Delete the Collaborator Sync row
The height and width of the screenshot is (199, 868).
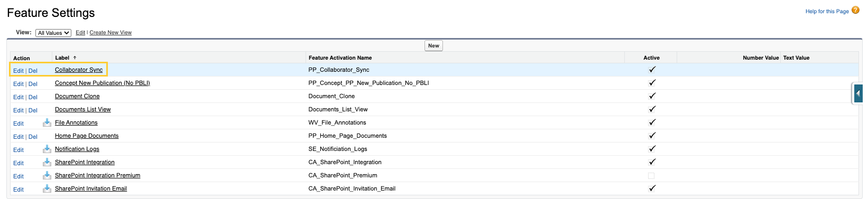pos(33,71)
